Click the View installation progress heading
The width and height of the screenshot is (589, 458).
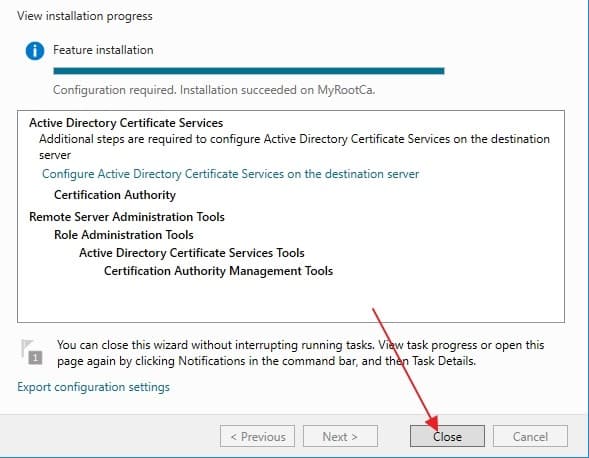85,16
